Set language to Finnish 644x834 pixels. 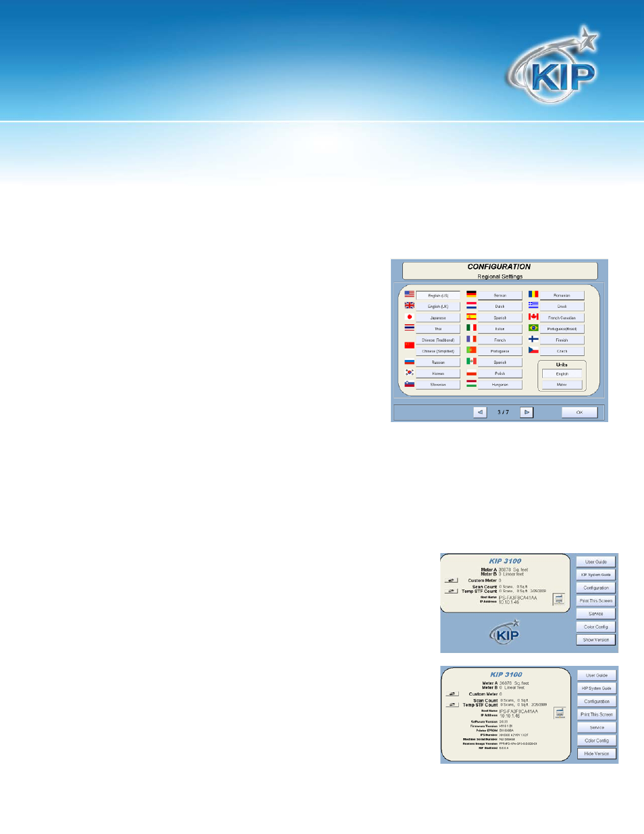[562, 340]
